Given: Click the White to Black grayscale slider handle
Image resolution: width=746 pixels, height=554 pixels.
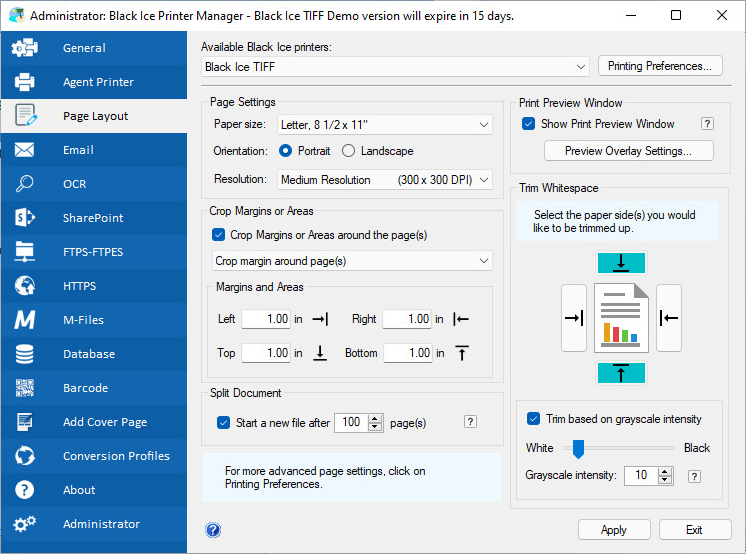Looking at the screenshot, I should (x=578, y=448).
